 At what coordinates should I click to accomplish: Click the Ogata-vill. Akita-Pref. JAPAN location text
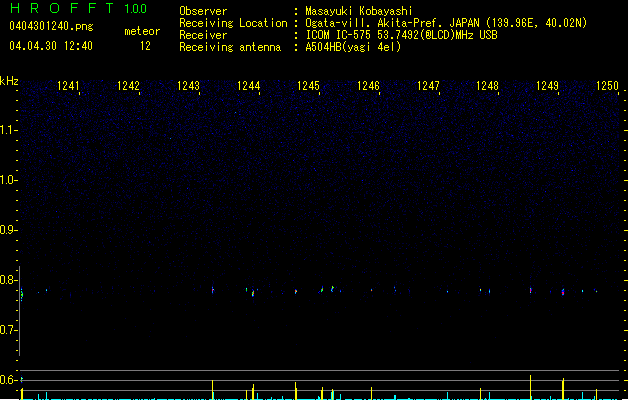click(x=446, y=23)
